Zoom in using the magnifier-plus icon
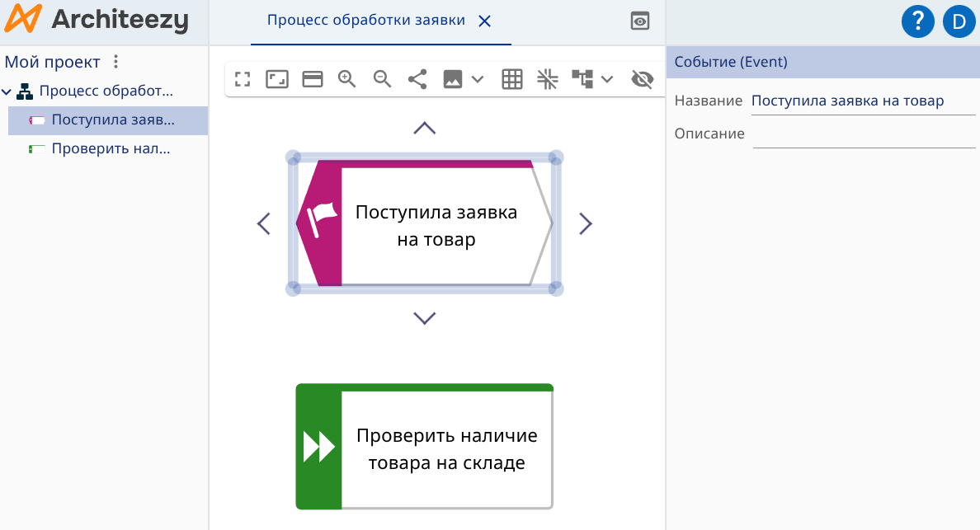980x530 pixels. coord(346,79)
